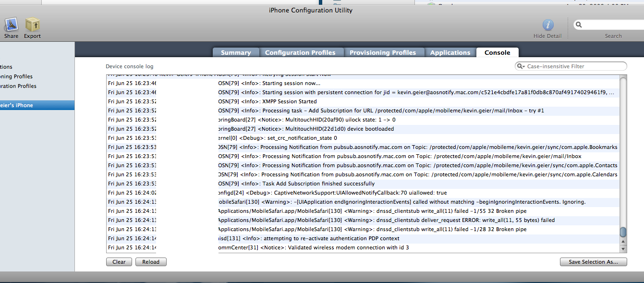Switch to the Summary tab

tap(236, 53)
